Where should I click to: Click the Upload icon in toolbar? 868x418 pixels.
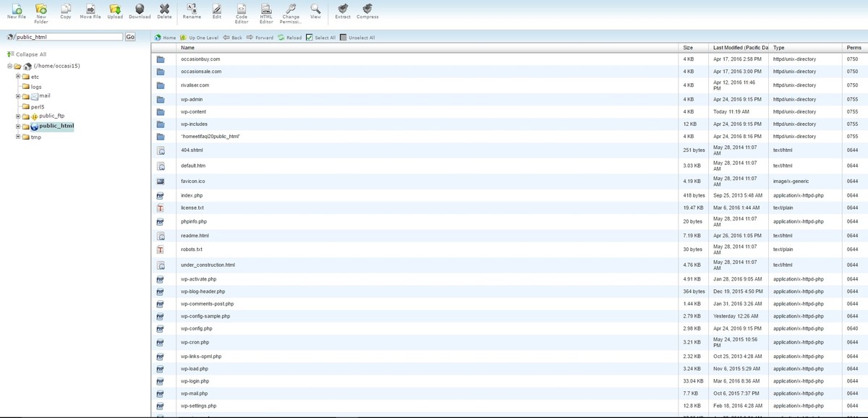point(115,9)
